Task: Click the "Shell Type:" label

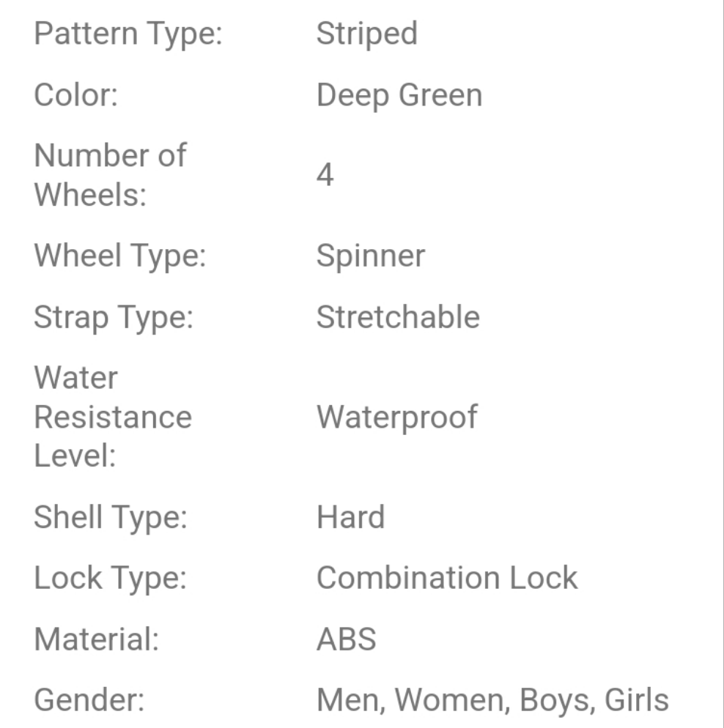Action: point(111,517)
